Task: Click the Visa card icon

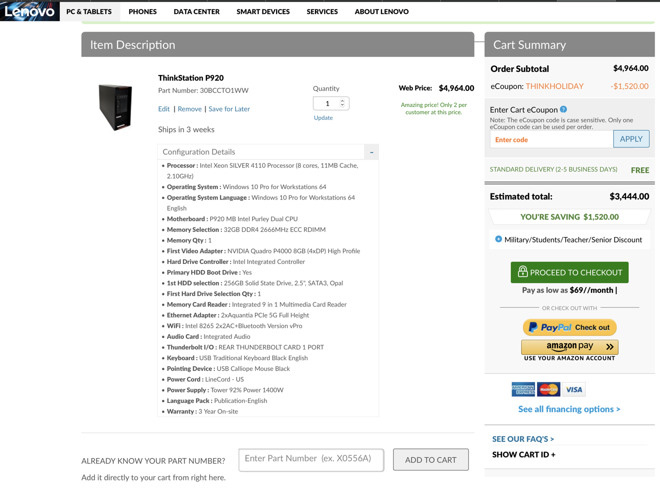Action: 574,389
